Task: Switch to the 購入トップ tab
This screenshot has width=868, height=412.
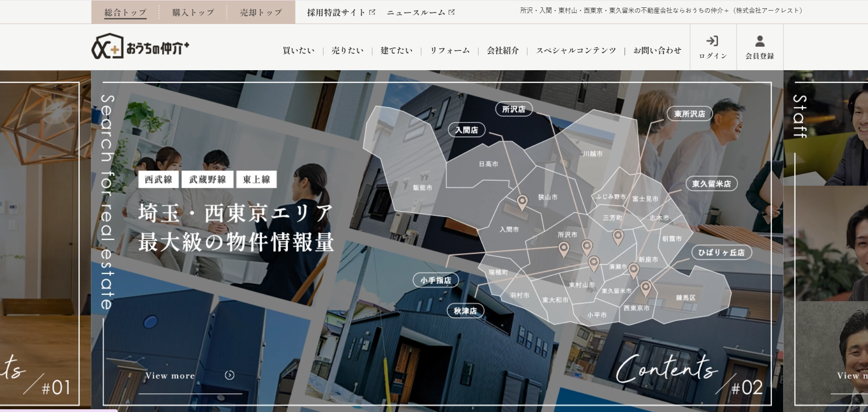Action: coord(193,12)
